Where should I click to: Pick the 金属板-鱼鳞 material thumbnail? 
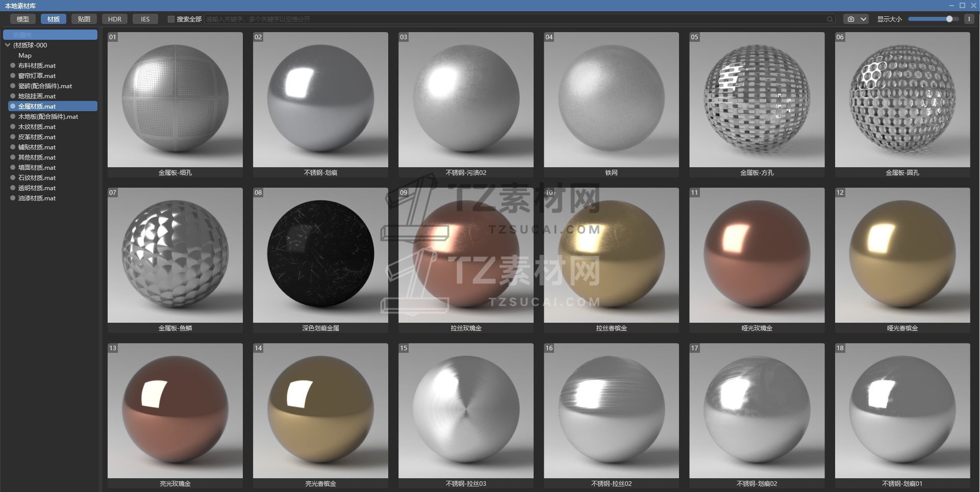pyautogui.click(x=175, y=255)
